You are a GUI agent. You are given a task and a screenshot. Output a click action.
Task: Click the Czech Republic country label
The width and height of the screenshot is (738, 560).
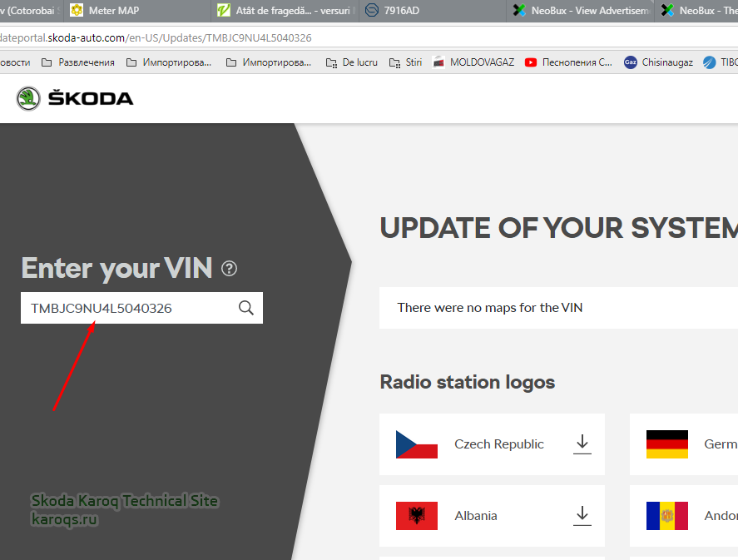point(499,444)
